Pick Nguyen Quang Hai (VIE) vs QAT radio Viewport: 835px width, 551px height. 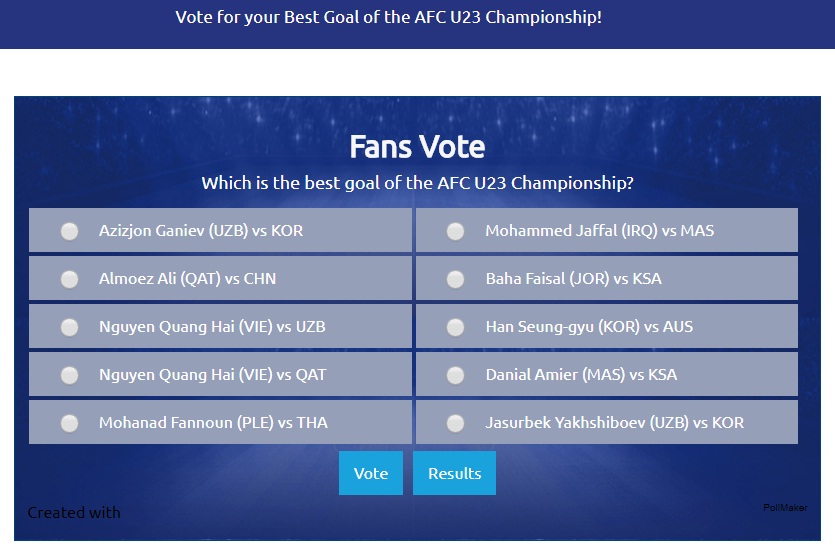(x=69, y=375)
